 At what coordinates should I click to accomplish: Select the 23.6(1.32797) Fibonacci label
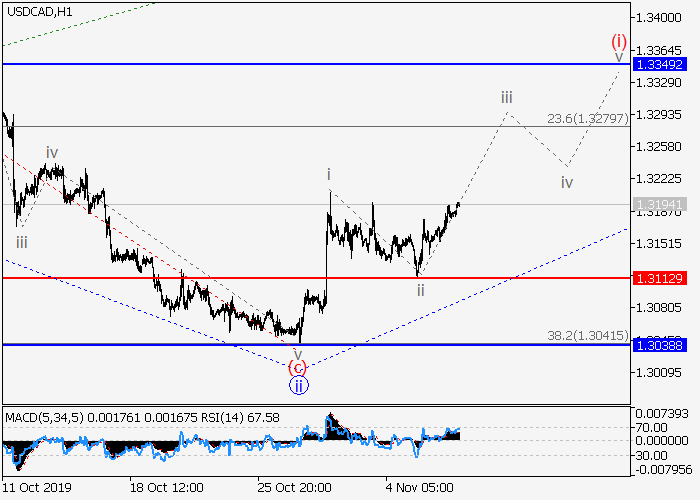pyautogui.click(x=587, y=118)
